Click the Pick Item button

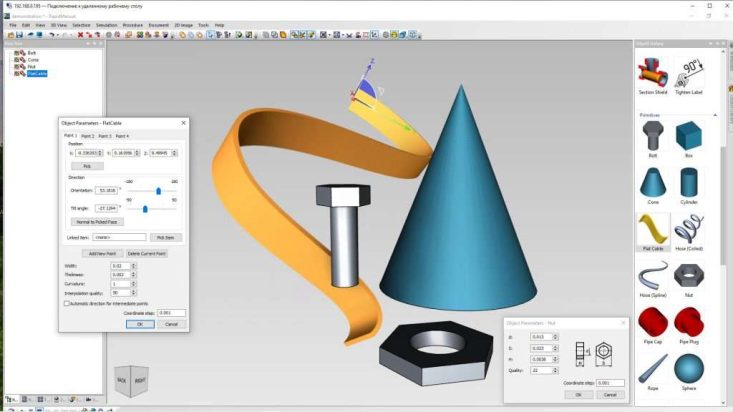tap(165, 238)
